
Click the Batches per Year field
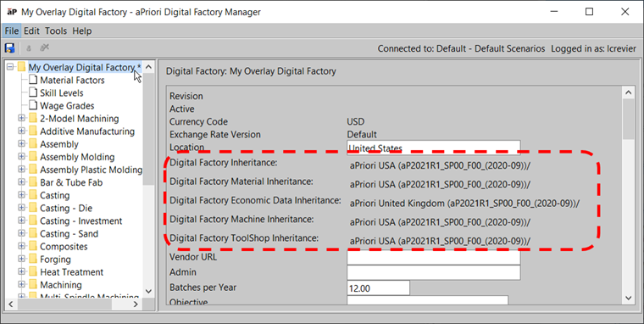click(378, 288)
